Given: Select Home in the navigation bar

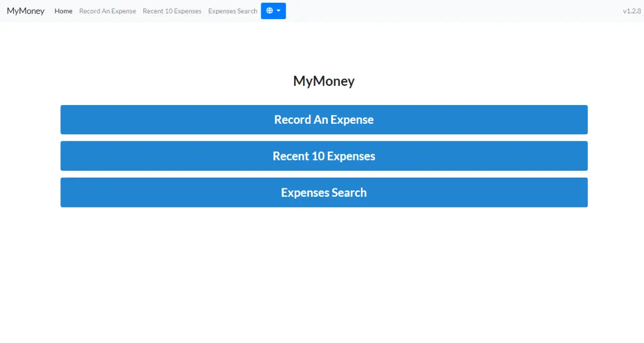Looking at the screenshot, I should tap(63, 11).
